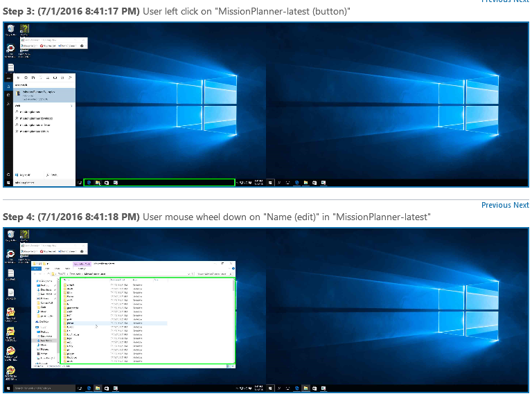The height and width of the screenshot is (396, 532).
Task: Select the highlighted folder row in Step 4 file list
Action: pos(114,323)
